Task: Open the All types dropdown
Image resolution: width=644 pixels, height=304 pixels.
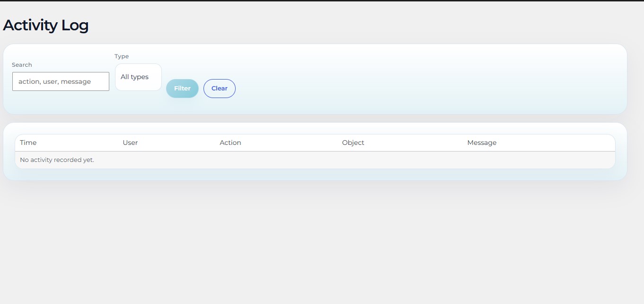Action: point(138,77)
